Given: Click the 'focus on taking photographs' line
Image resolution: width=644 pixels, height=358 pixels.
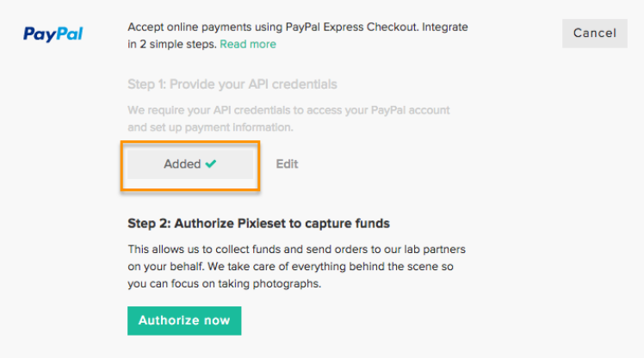Looking at the screenshot, I should pos(224,284).
